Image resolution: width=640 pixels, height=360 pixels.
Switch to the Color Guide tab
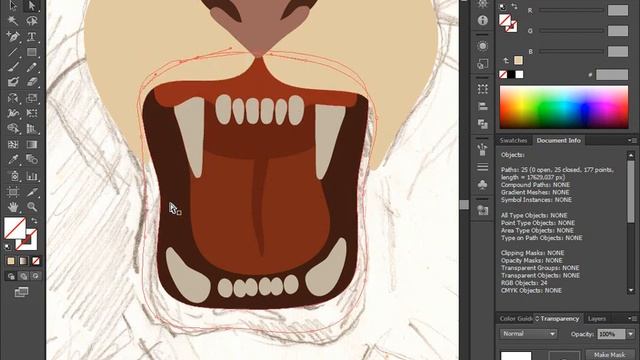point(516,319)
